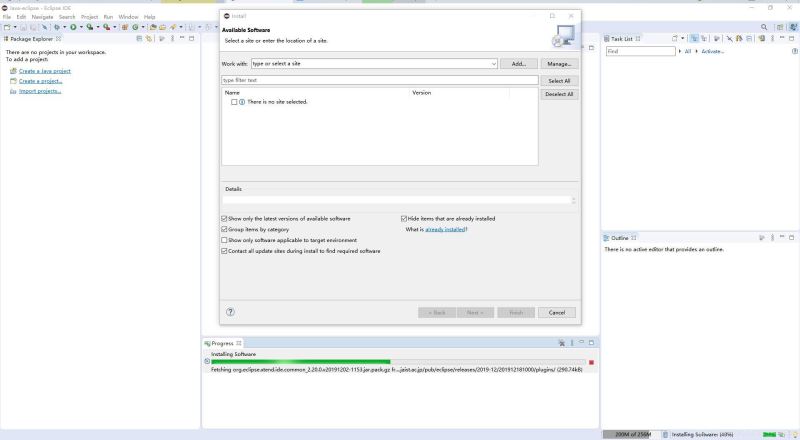800x440 pixels.
Task: Open the Help menu
Action: (x=149, y=17)
